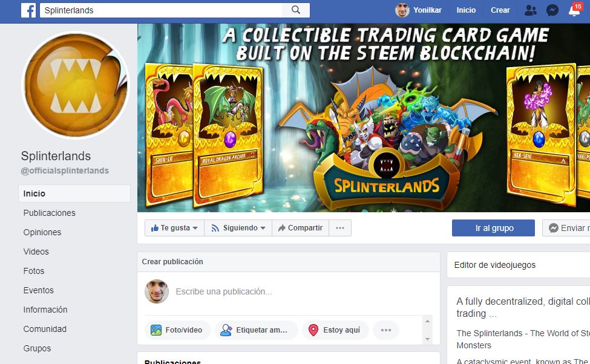This screenshot has height=364, width=590.
Task: Click the composer scrollbar down arrow
Action: coord(427,339)
